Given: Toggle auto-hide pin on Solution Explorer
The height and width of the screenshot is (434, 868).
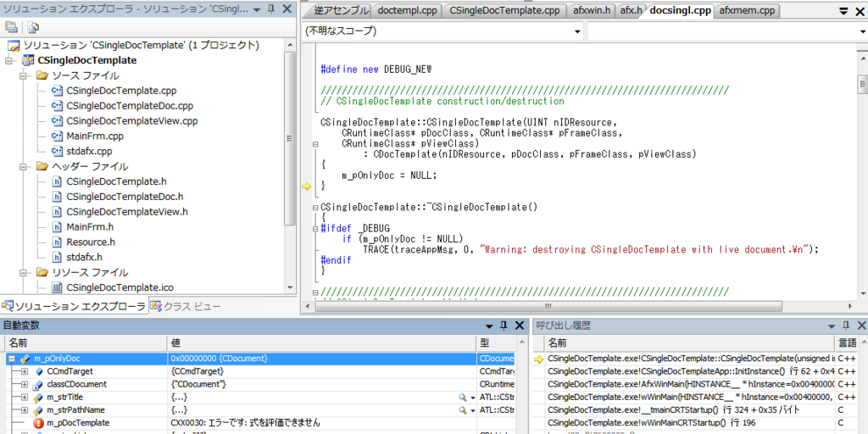Looking at the screenshot, I should tap(271, 8).
